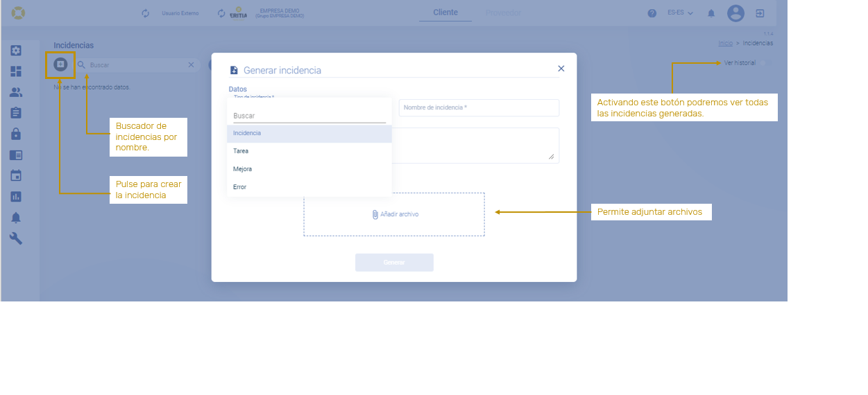Switch to the Cliente tab
Viewport: 868px width, 395px height.
tap(445, 12)
